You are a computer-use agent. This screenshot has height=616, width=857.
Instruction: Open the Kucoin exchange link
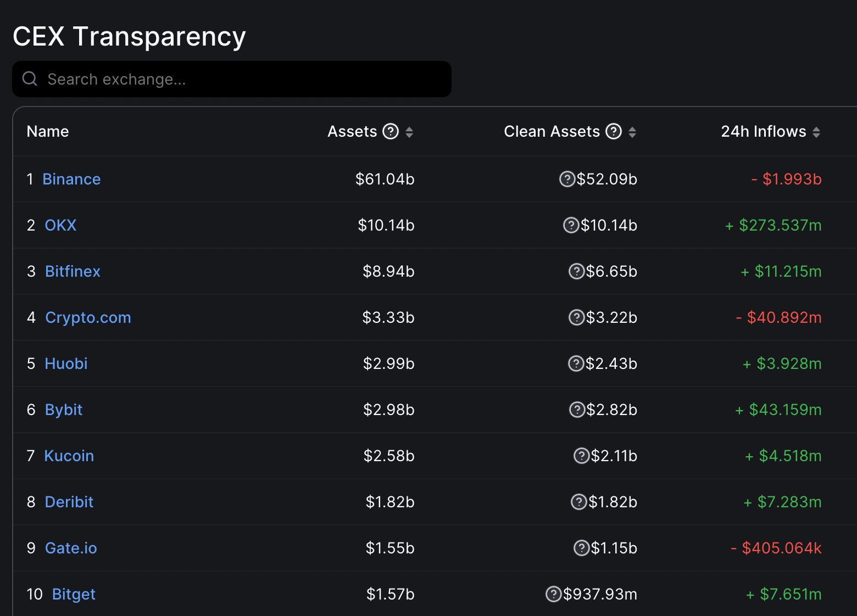pos(69,456)
